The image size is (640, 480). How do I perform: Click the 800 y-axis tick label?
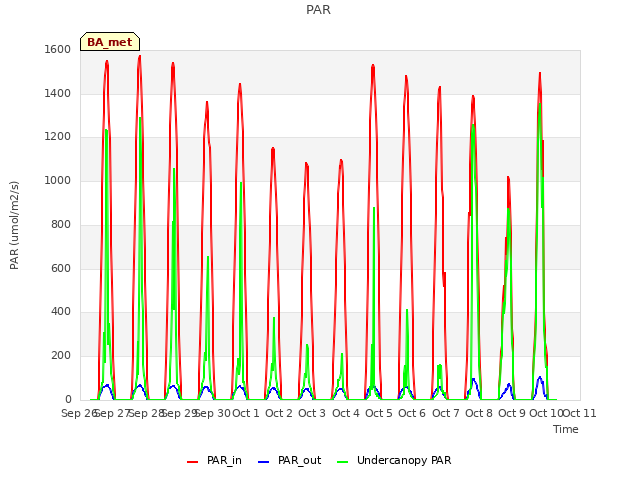[61, 224]
